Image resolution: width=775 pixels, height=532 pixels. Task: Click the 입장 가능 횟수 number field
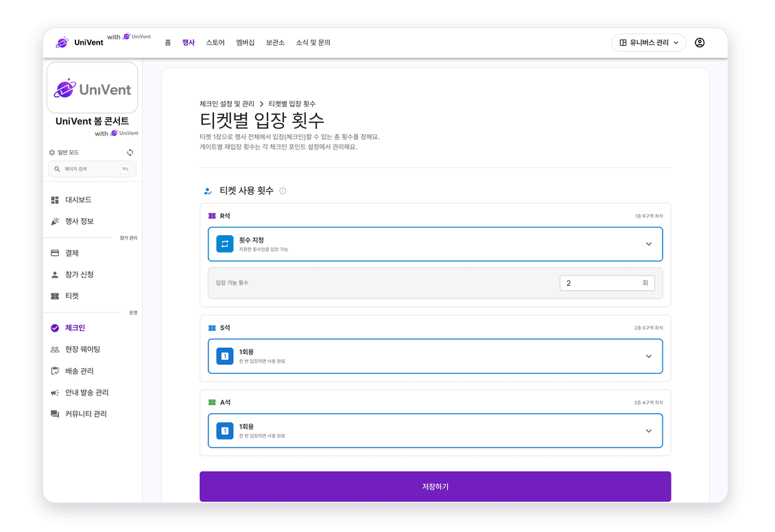click(607, 283)
